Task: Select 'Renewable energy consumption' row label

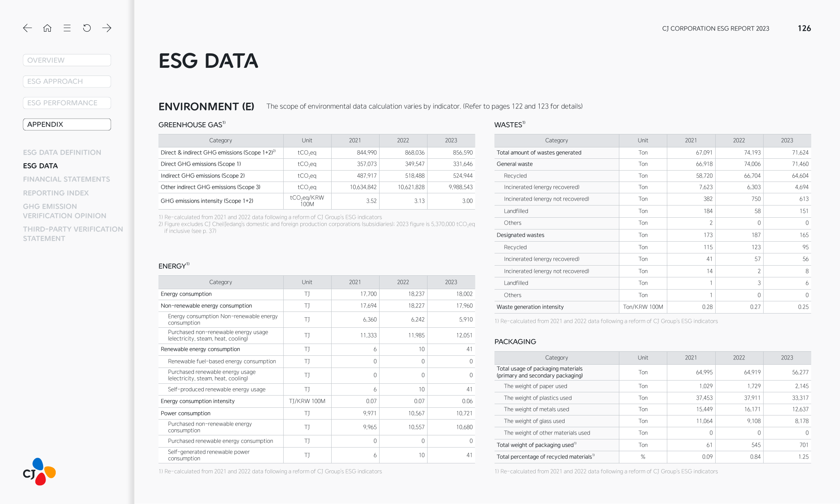Action: (200, 349)
